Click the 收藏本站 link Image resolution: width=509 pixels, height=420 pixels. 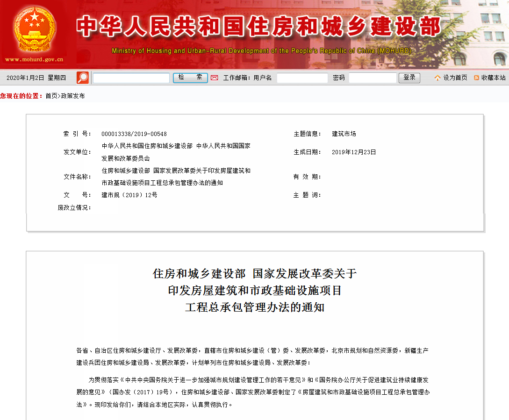click(x=494, y=78)
